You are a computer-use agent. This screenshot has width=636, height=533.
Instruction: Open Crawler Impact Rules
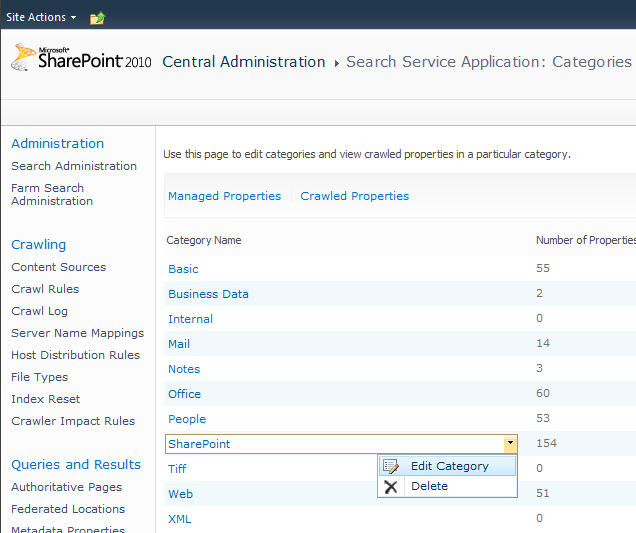73,421
